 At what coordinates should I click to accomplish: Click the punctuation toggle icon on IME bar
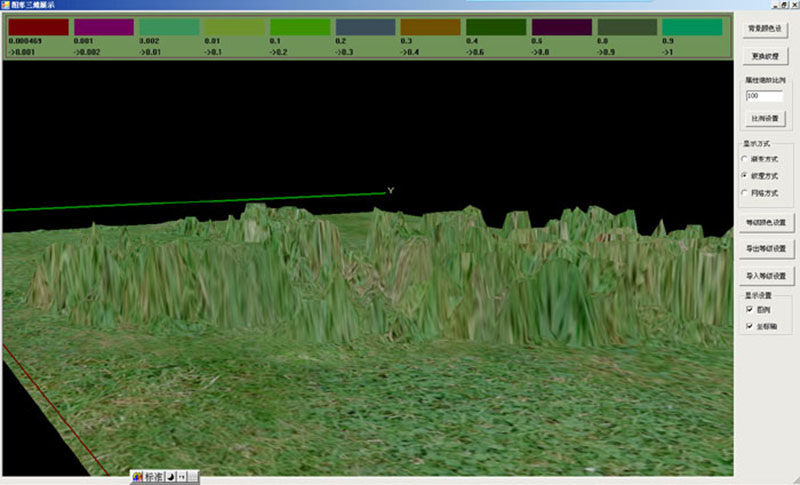(x=182, y=477)
